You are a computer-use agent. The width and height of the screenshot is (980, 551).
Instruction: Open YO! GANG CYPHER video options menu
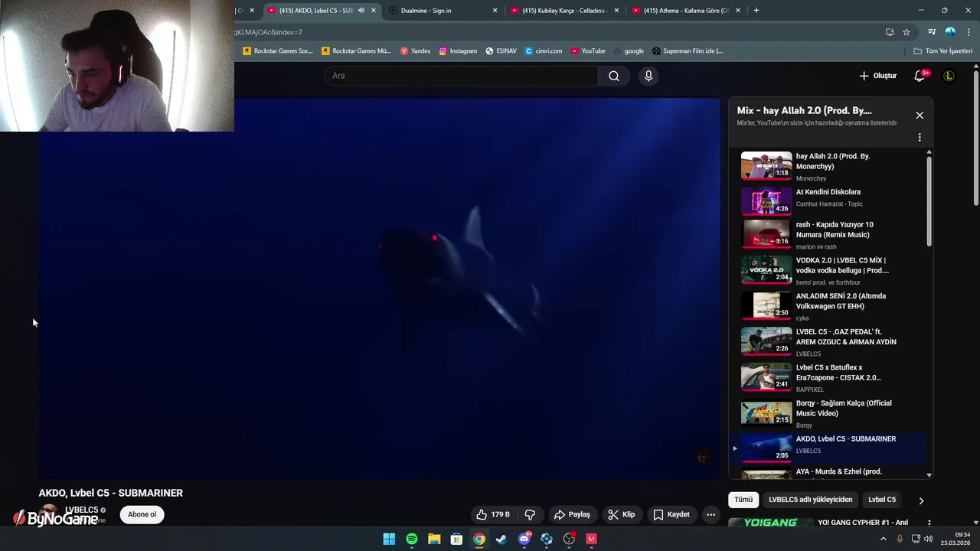(929, 523)
